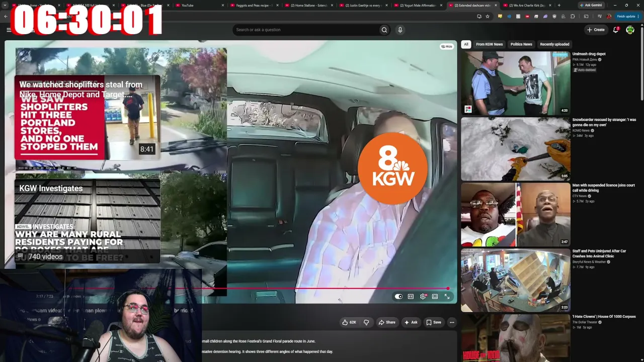Select the Extended dashcam video tab
This screenshot has height=362, width=644.
tap(472, 5)
